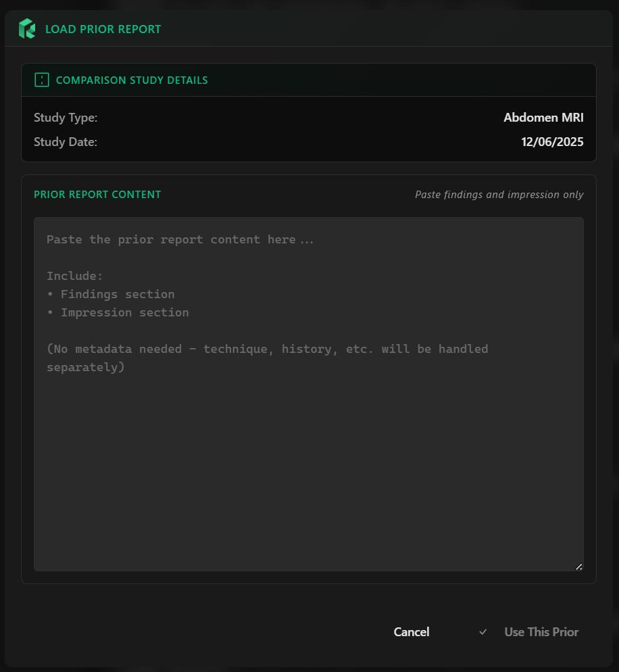Click the 'Findings section' placeholder line

[x=117, y=294]
